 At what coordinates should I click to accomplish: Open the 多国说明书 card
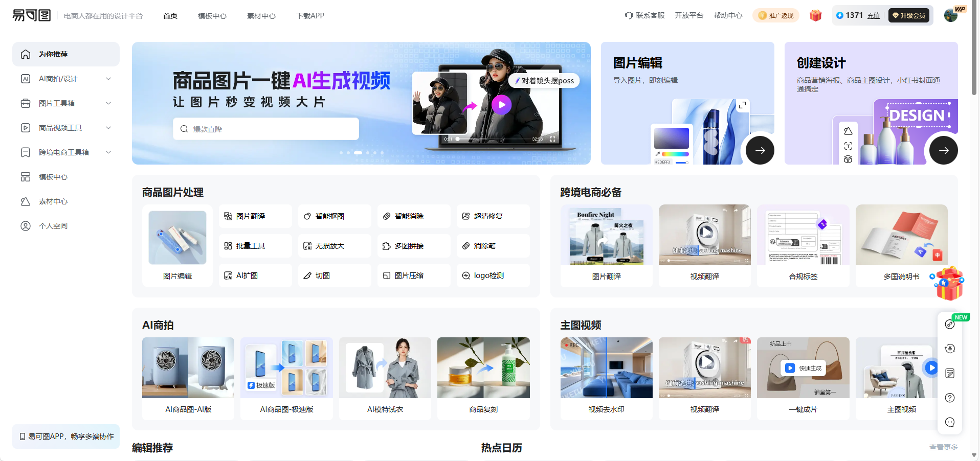click(902, 246)
